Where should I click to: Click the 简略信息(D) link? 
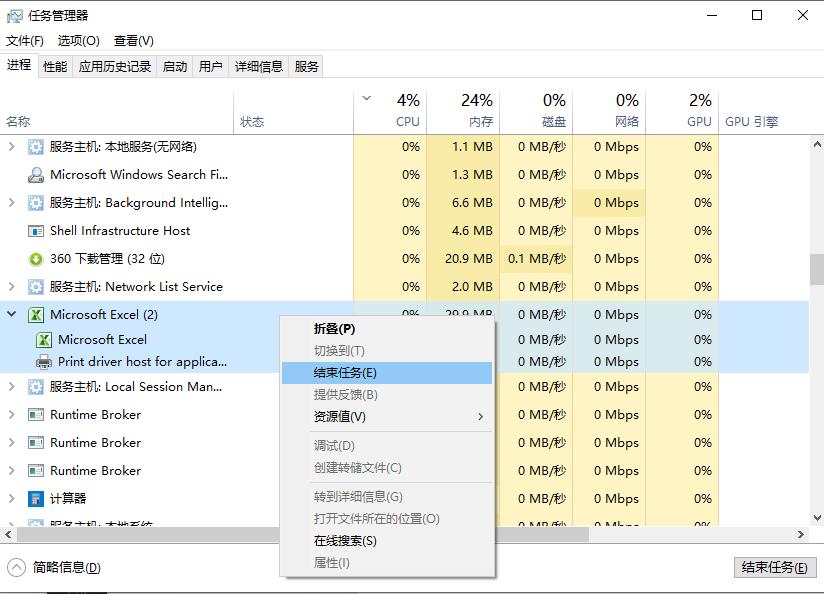click(66, 567)
